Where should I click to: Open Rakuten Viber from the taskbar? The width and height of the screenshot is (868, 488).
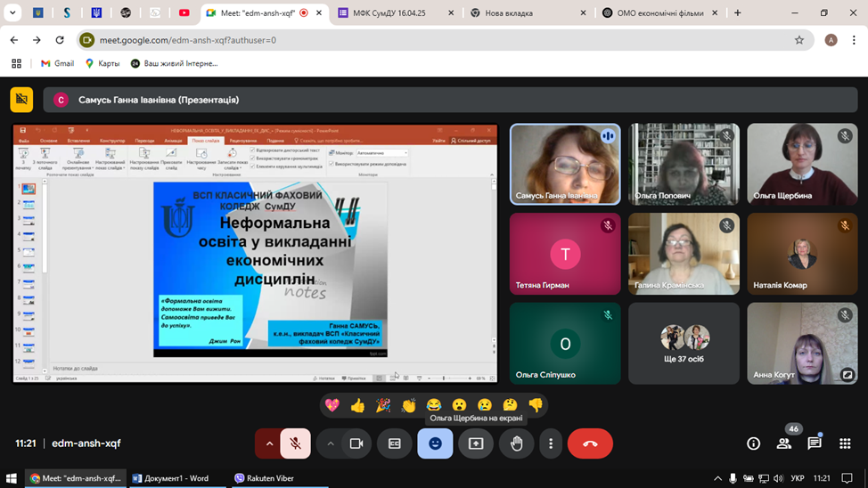click(x=265, y=478)
